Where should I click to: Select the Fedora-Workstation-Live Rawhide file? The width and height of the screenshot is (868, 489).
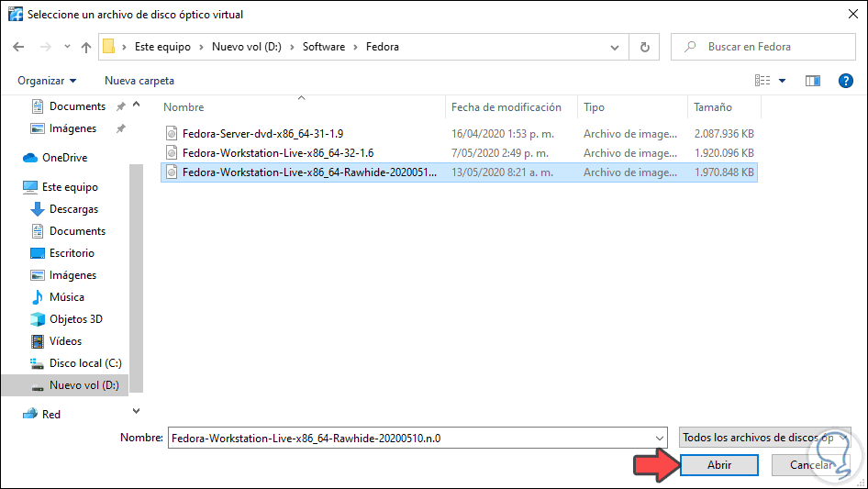click(x=459, y=172)
